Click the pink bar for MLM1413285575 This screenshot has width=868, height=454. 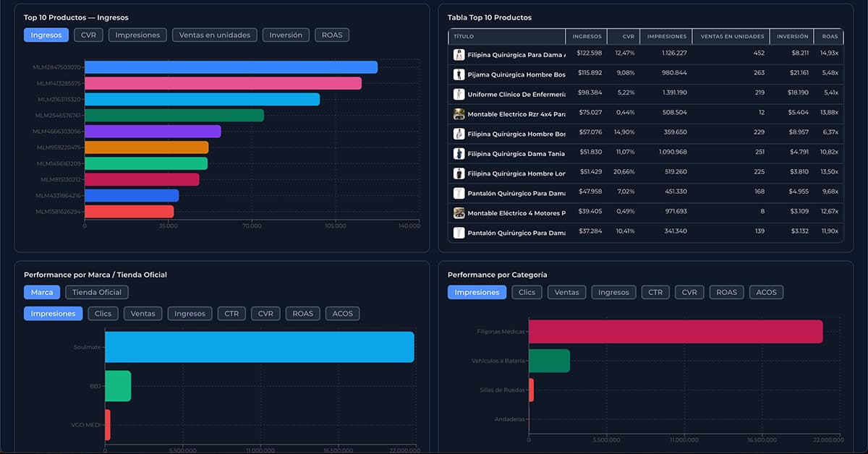coord(223,83)
